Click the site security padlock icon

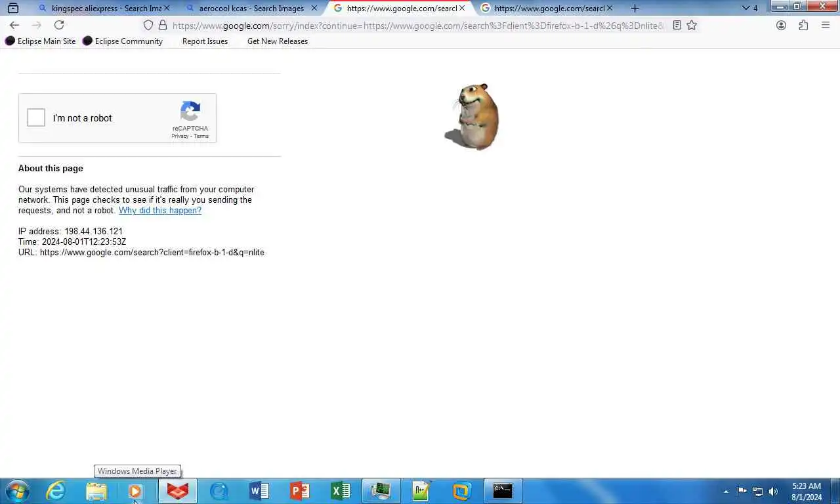(163, 26)
